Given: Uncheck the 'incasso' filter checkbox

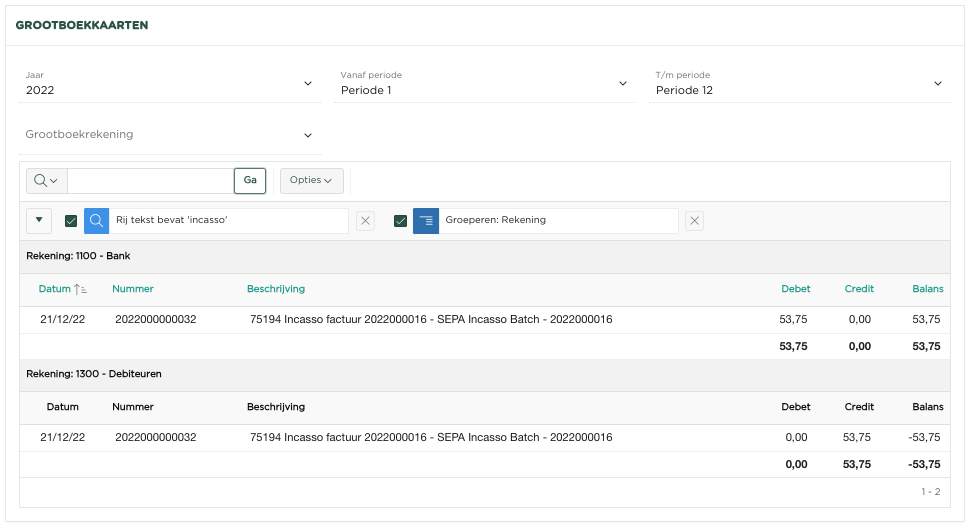Looking at the screenshot, I should click(x=71, y=221).
